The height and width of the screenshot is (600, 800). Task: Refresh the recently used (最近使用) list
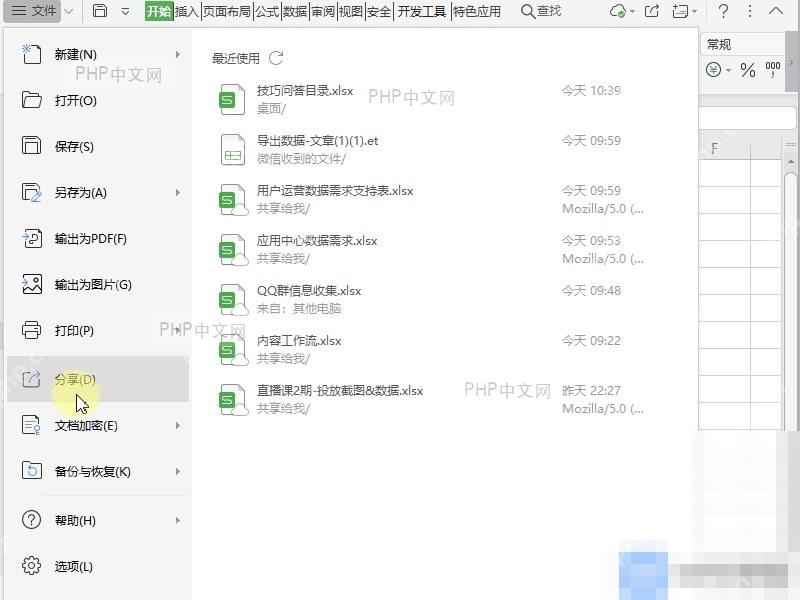276,58
